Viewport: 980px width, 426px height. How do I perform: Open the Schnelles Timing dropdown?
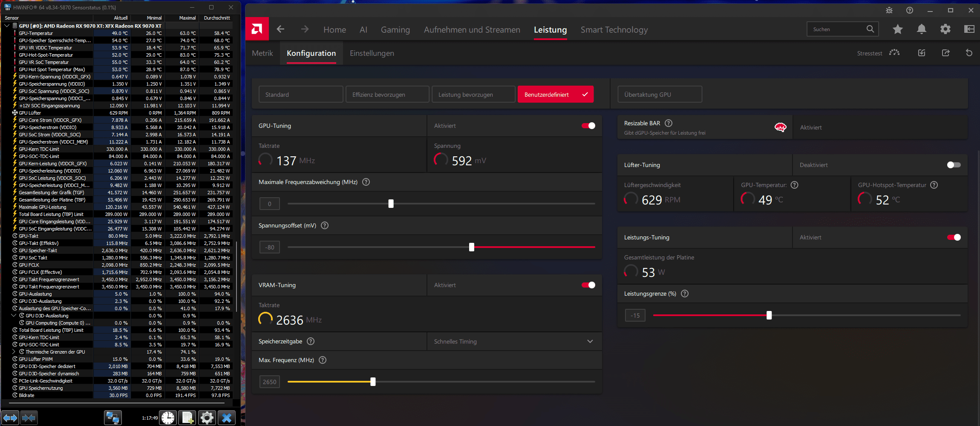coord(514,341)
